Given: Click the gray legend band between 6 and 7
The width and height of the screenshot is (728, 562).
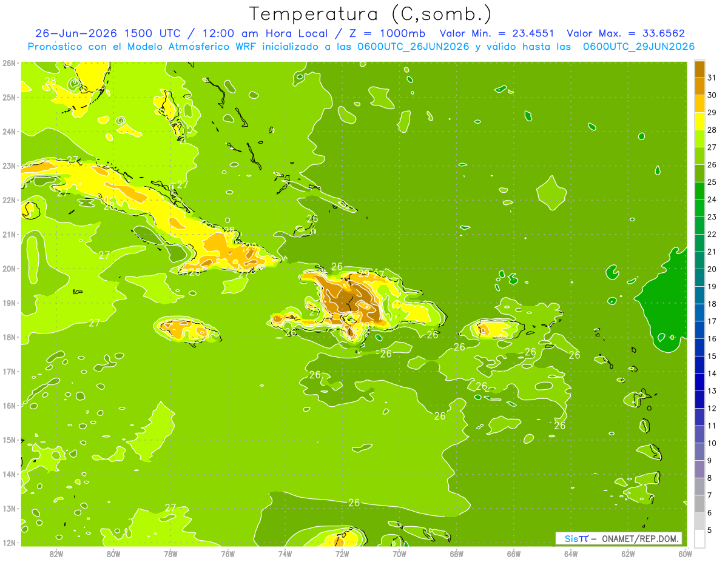Looking at the screenshot, I should point(699,504).
